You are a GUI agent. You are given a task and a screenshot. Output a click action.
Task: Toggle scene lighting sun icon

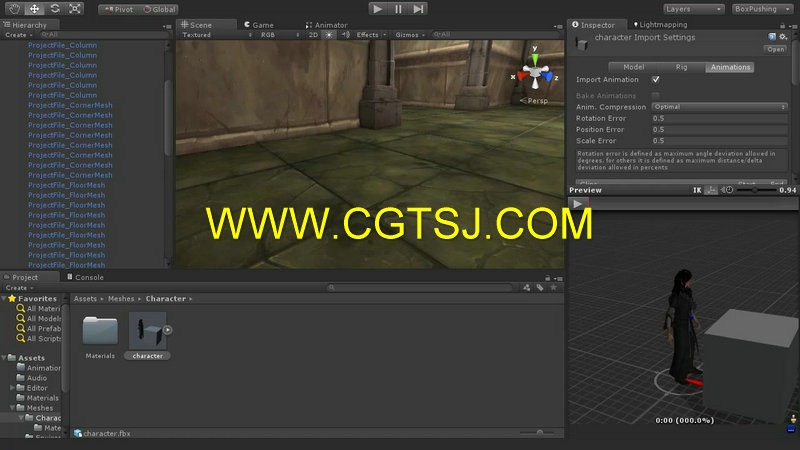pyautogui.click(x=329, y=35)
